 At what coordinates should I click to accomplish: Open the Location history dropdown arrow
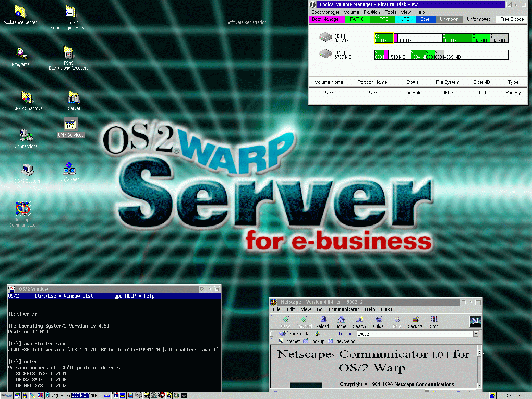click(476, 334)
